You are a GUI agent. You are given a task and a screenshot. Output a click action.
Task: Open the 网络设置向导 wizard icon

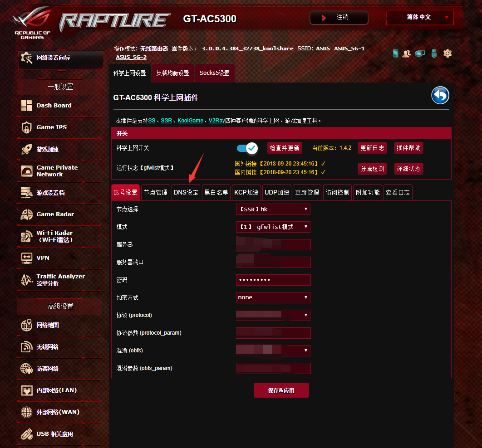(26, 58)
